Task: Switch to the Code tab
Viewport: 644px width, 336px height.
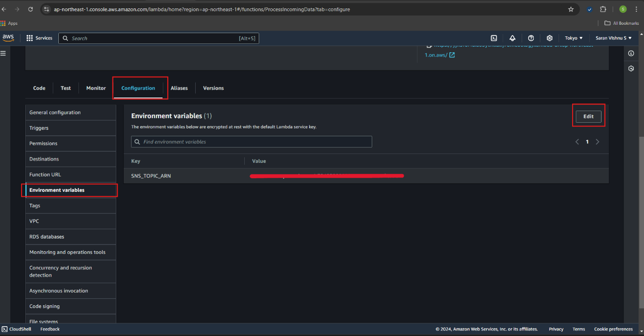Action: [39, 88]
